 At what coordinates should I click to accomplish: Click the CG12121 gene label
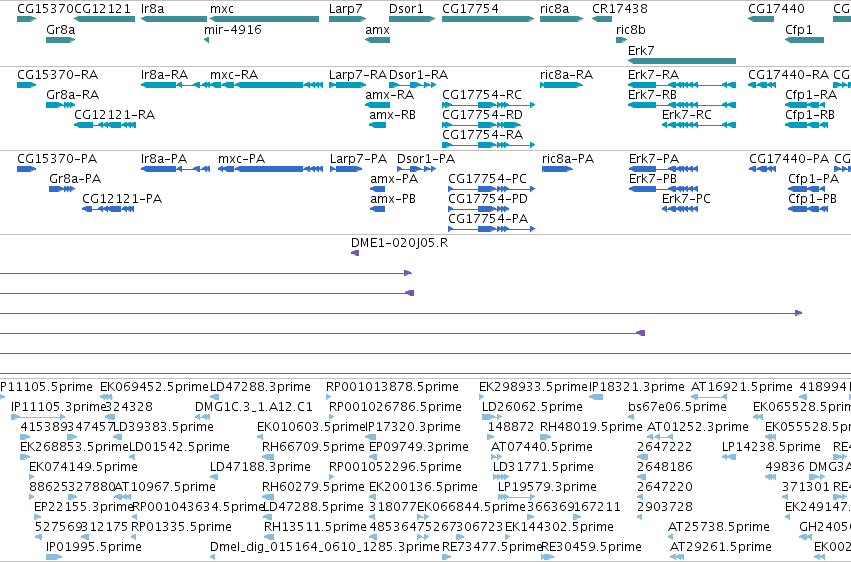tap(102, 9)
